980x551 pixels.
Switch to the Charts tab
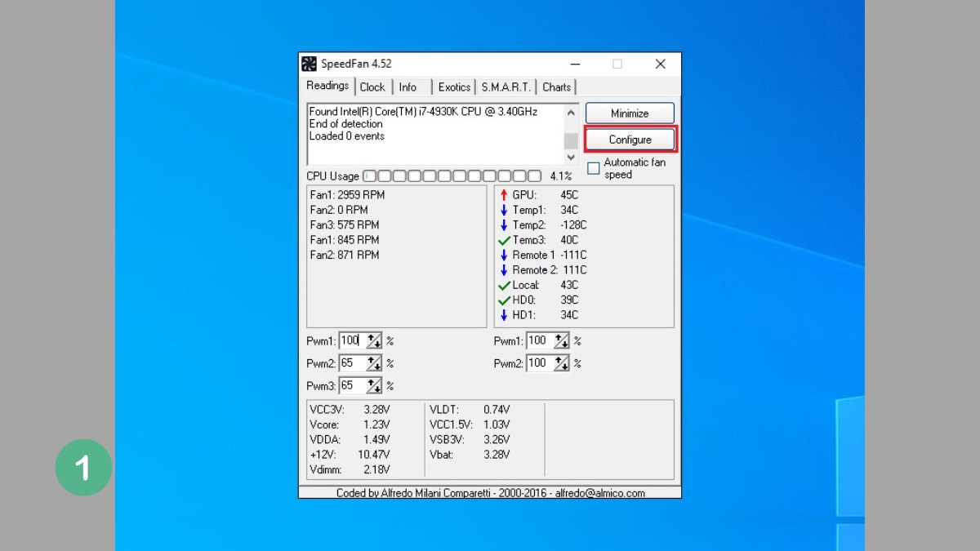pos(557,87)
